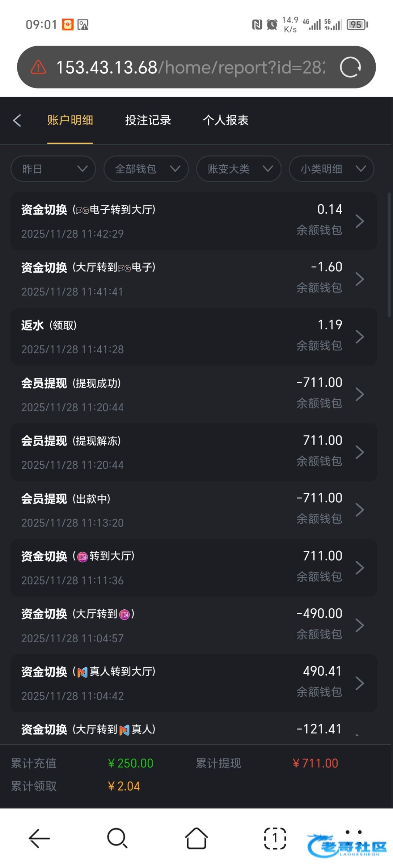
Task: Tap the back arrow beside 账户明细
Action: click(17, 120)
